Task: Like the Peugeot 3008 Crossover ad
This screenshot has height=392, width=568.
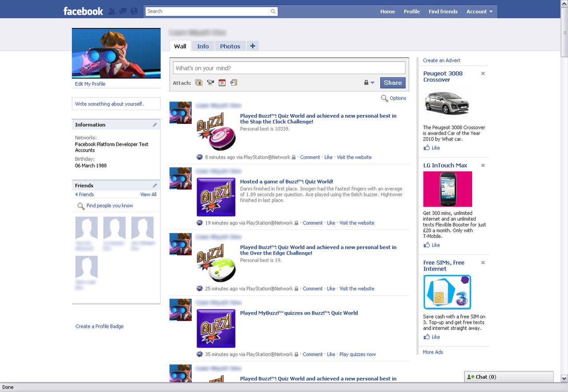Action: (432, 148)
